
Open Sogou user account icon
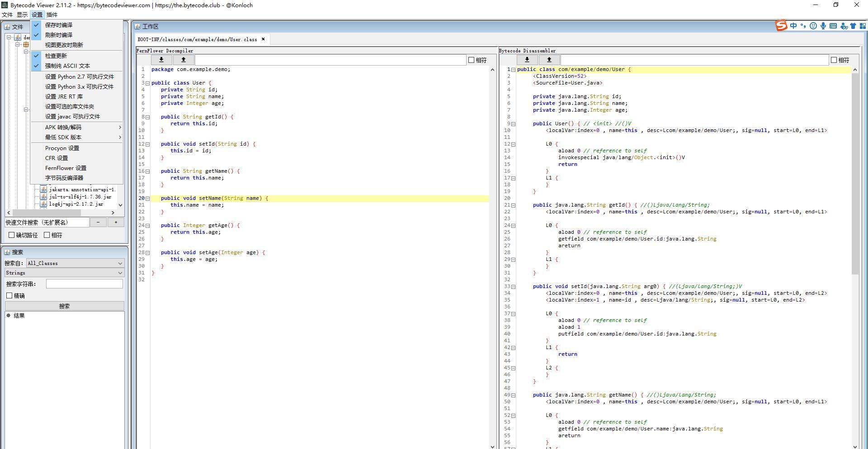(844, 26)
